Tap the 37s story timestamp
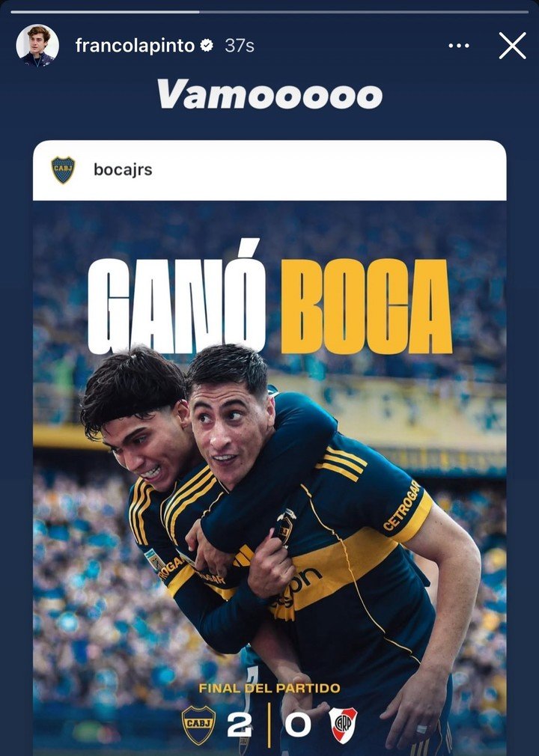Viewport: 539px width, 756px height. (x=240, y=46)
